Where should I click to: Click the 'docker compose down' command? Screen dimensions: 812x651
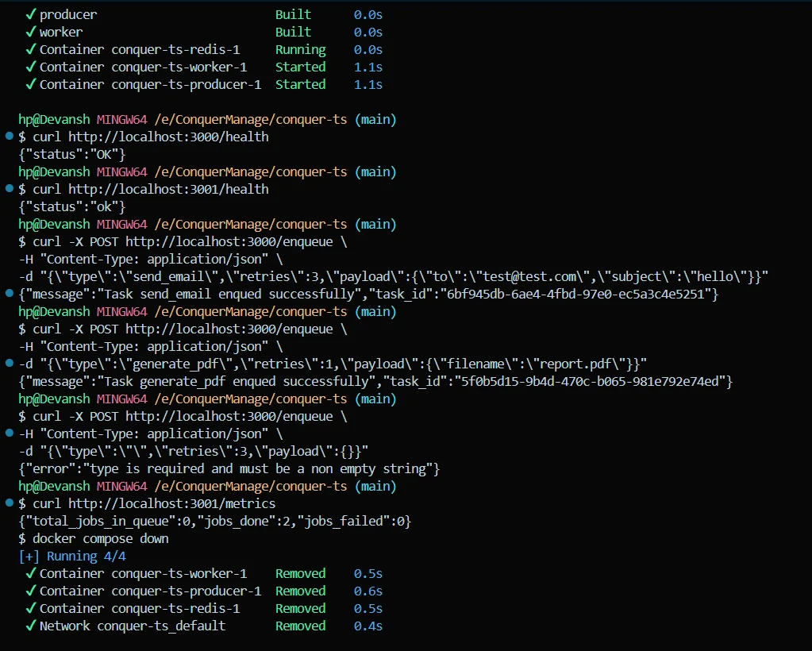101,538
